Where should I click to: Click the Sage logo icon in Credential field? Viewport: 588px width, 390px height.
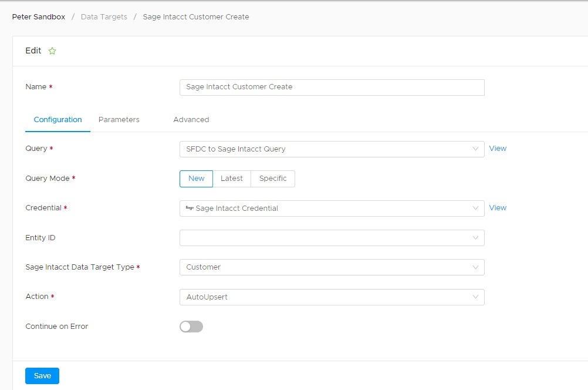190,208
